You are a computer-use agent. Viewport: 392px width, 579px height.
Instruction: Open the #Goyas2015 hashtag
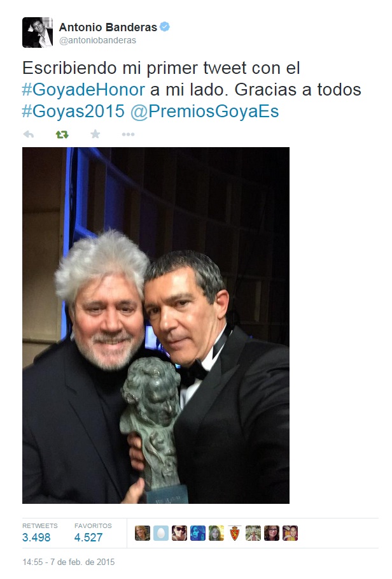(x=73, y=111)
